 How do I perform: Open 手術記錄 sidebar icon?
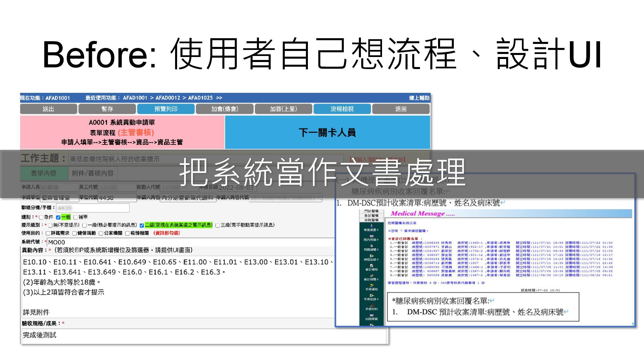371,297
